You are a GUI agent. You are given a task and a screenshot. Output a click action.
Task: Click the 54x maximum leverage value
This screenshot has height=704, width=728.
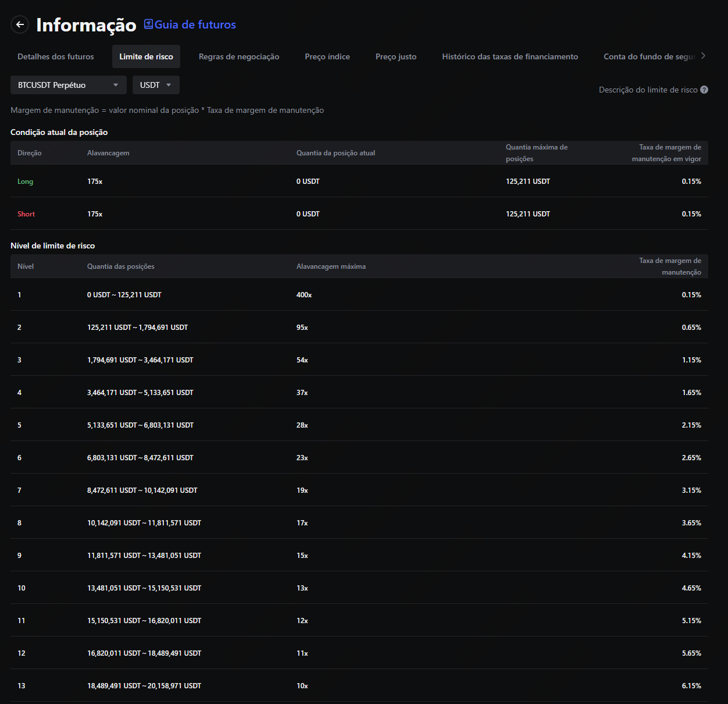(x=302, y=360)
